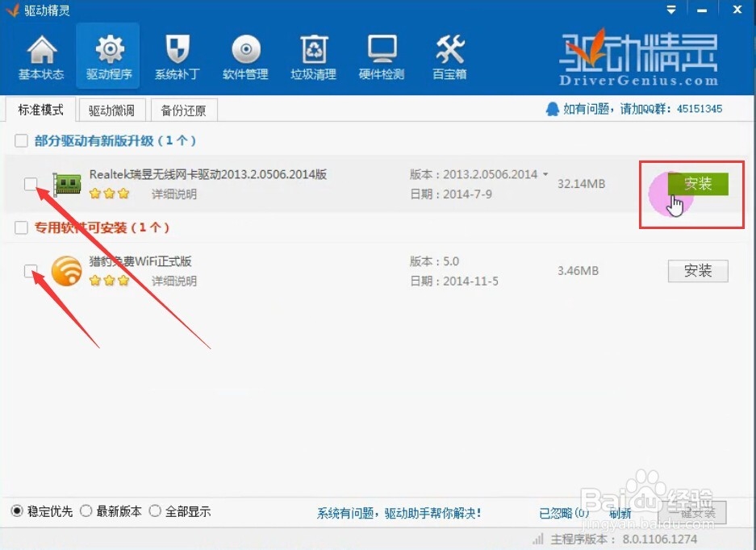756x550 pixels.
Task: Click the star rating of 猎豹免费WiFi
Action: pos(110,281)
